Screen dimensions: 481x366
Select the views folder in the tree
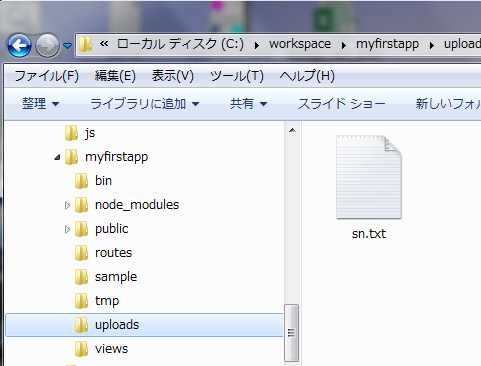point(111,349)
